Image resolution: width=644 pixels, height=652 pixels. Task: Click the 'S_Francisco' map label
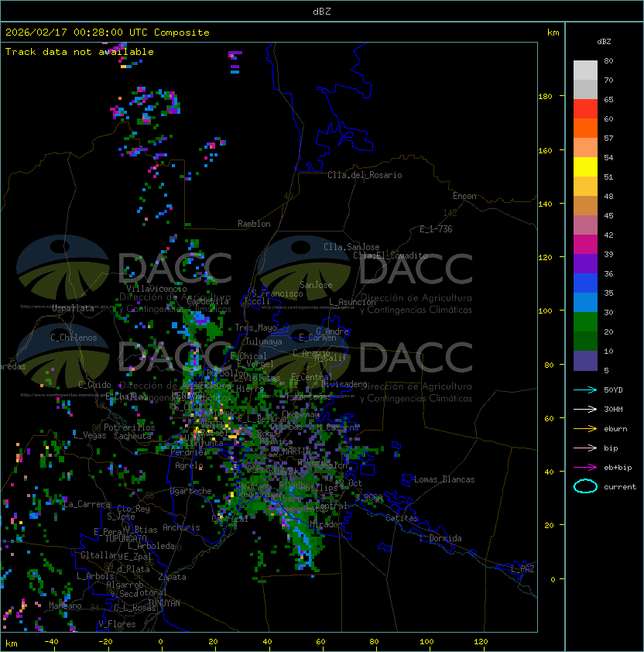(277, 293)
